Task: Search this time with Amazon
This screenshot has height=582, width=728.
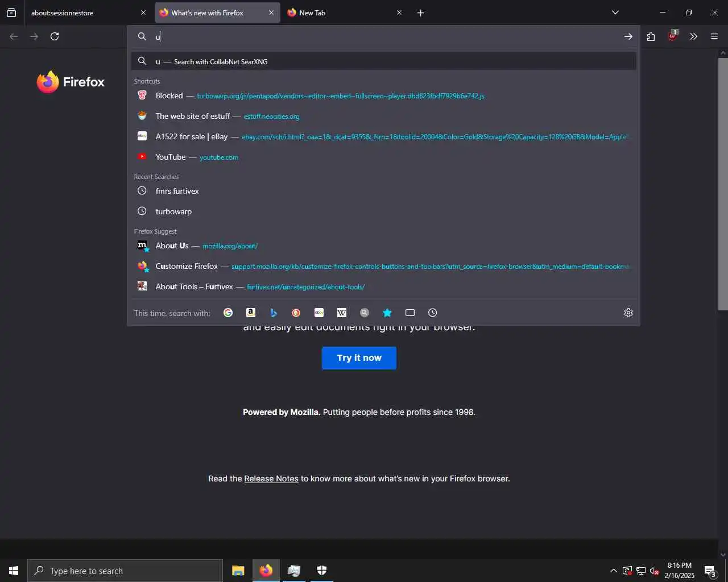Action: pyautogui.click(x=251, y=313)
